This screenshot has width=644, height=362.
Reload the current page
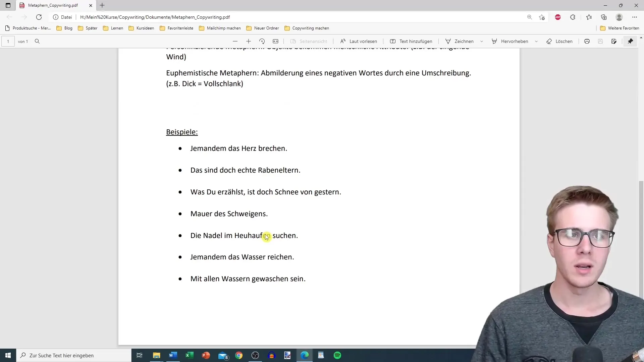click(39, 17)
